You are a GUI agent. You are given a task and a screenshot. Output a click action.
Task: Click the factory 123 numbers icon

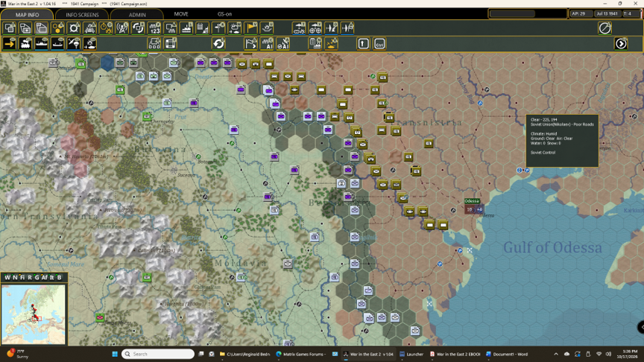coord(154,28)
